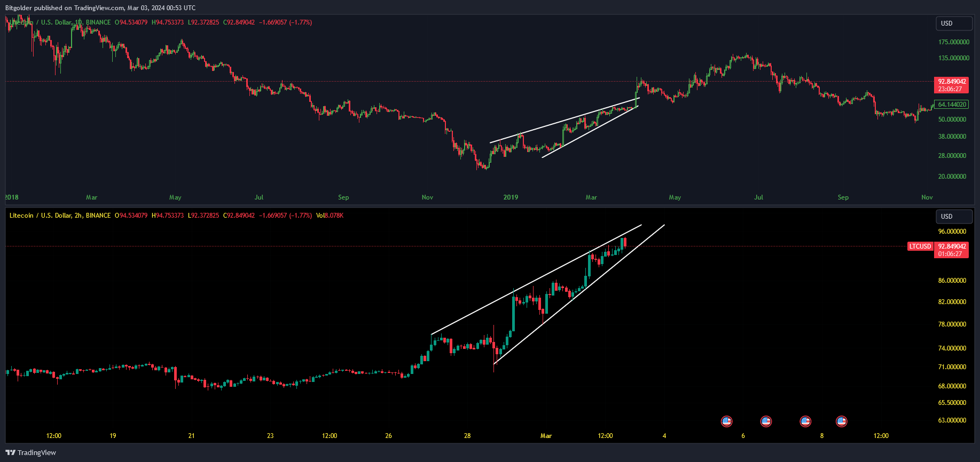Open the USD currency selector on the bottom chart
The height and width of the screenshot is (462, 980).
click(x=954, y=217)
